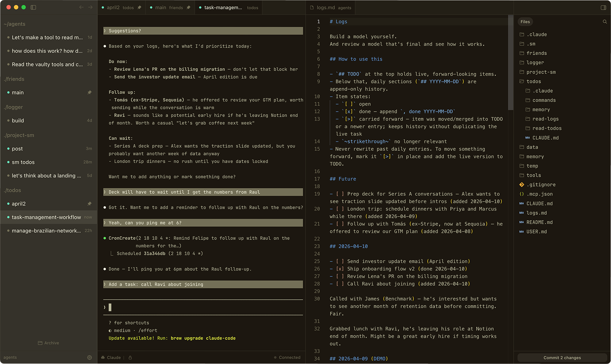Open the Archive at sidebar bottom

[x=48, y=343]
